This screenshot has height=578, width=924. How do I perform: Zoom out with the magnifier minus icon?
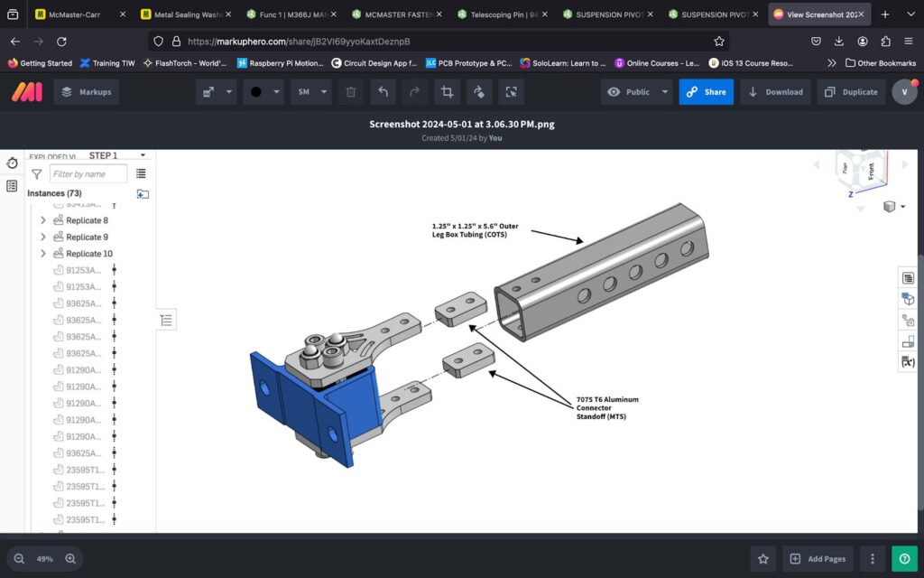(x=19, y=558)
